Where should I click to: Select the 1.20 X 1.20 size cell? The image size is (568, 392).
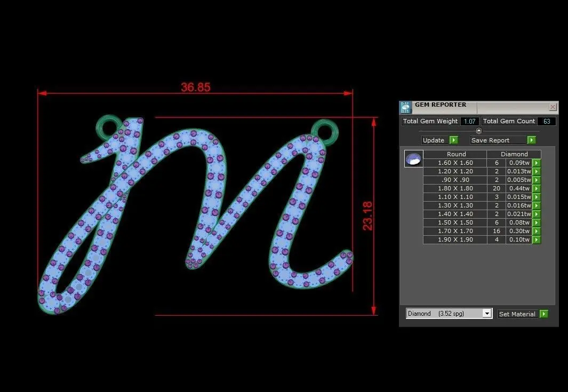(455, 171)
